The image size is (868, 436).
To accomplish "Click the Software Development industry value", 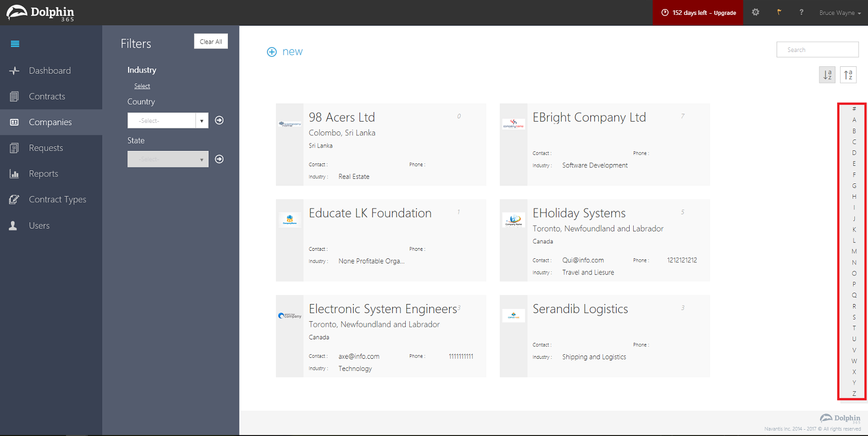I will [595, 166].
